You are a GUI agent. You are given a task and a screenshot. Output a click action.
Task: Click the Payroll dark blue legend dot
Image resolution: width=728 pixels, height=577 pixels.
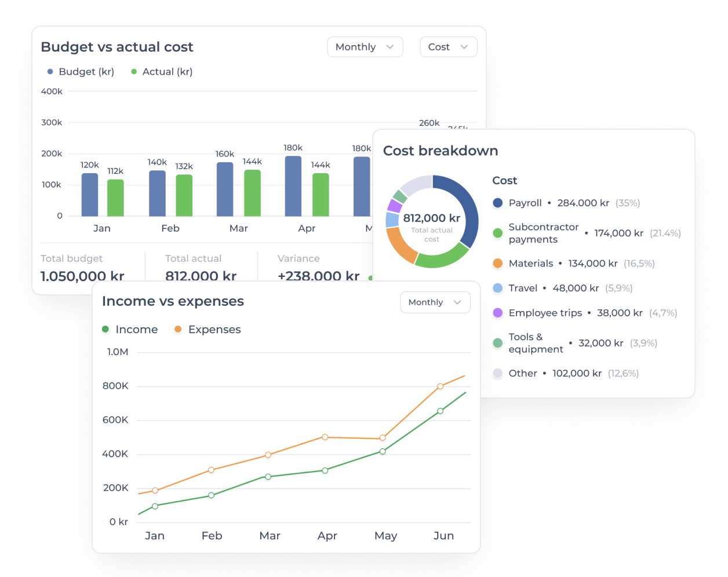tap(497, 203)
